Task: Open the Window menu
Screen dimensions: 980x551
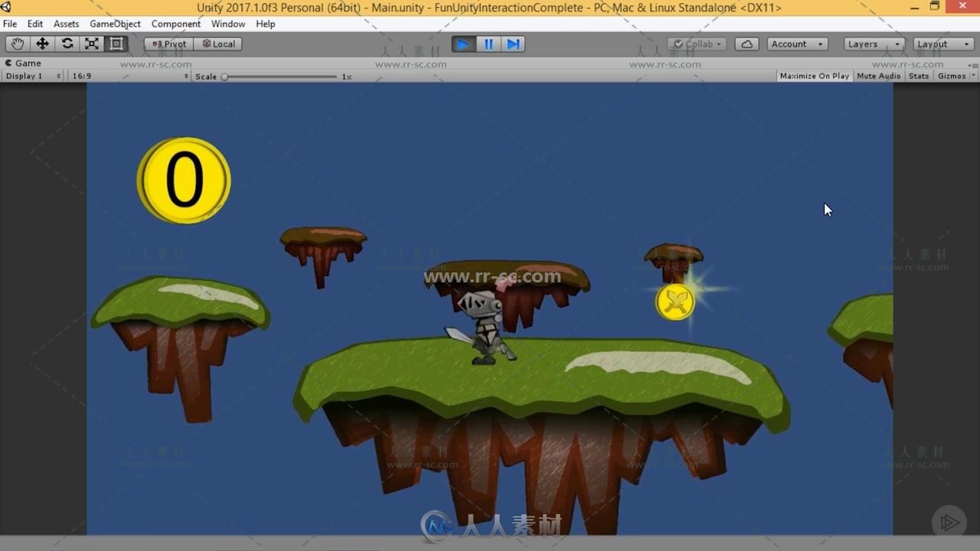Action: [228, 24]
